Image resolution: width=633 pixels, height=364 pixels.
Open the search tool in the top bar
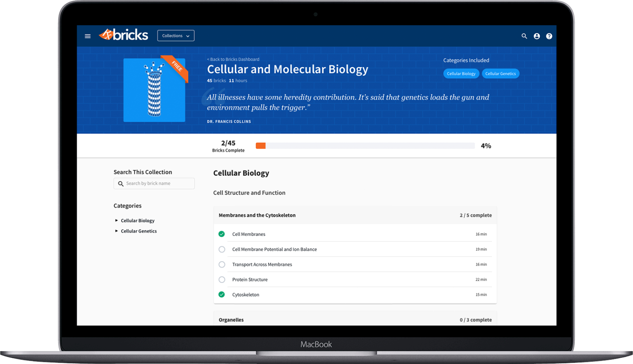[524, 36]
